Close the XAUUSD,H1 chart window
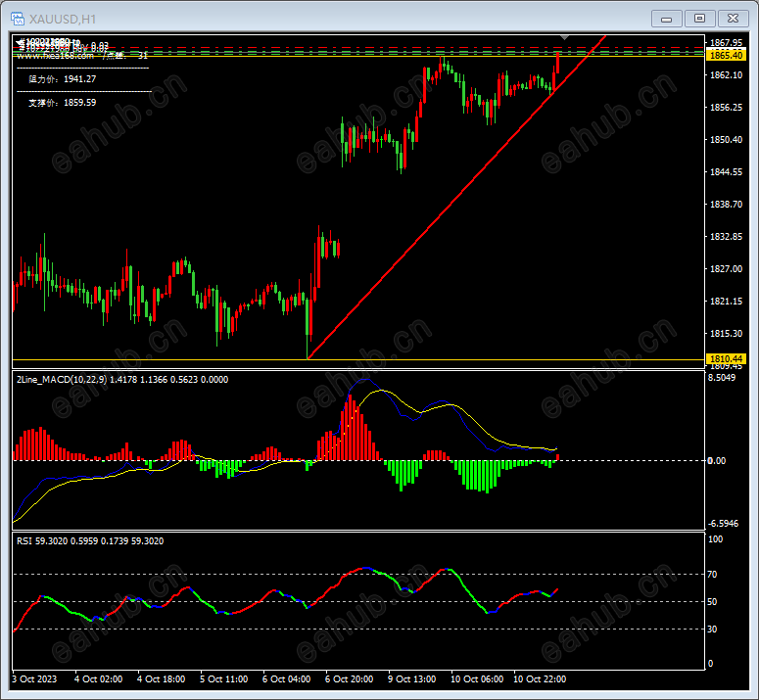 pyautogui.click(x=733, y=19)
